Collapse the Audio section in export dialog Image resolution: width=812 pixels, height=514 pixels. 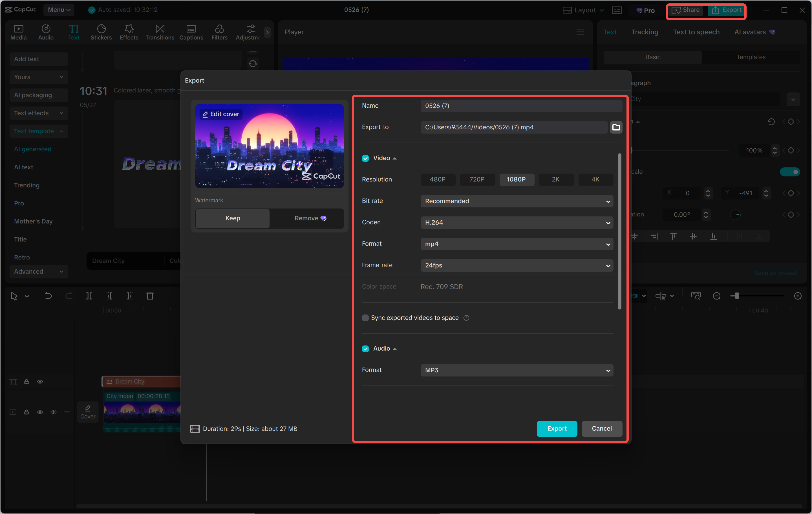click(395, 349)
